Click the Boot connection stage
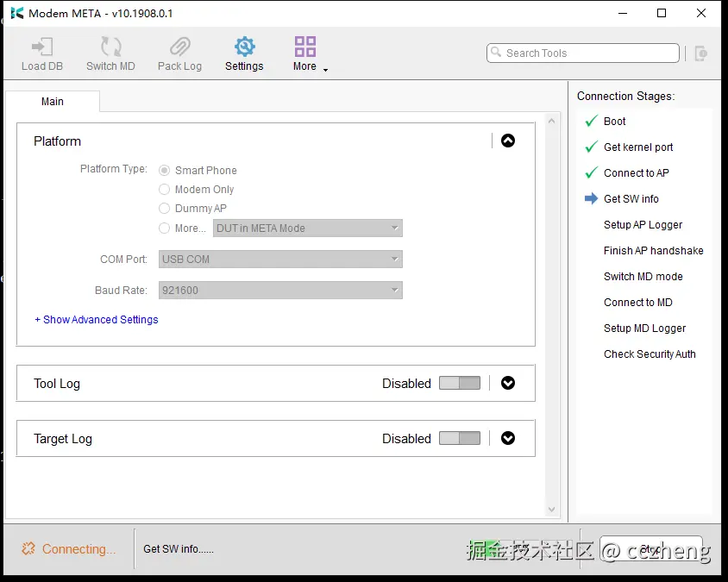 tap(615, 121)
